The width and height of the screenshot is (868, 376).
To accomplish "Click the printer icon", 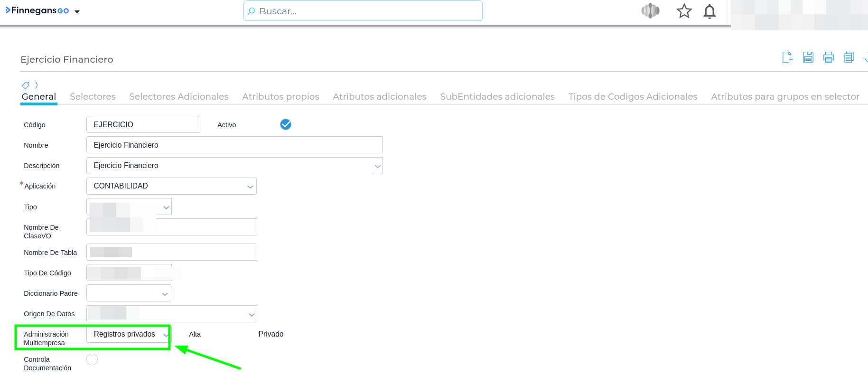I will [829, 57].
